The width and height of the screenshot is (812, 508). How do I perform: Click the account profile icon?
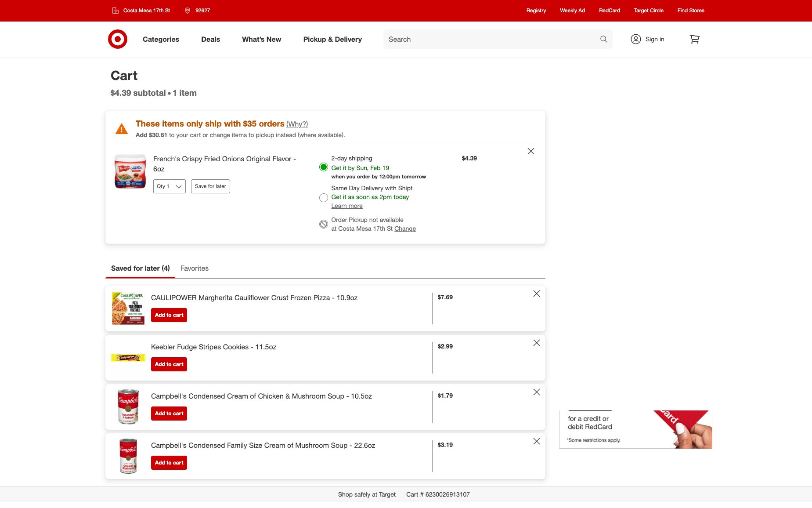[636, 39]
